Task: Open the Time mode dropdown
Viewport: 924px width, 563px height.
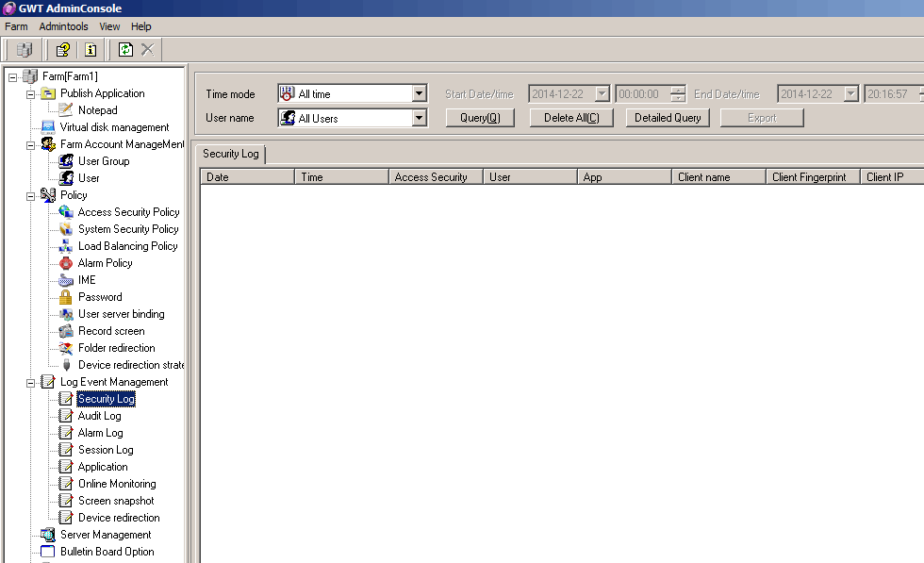Action: coord(420,94)
